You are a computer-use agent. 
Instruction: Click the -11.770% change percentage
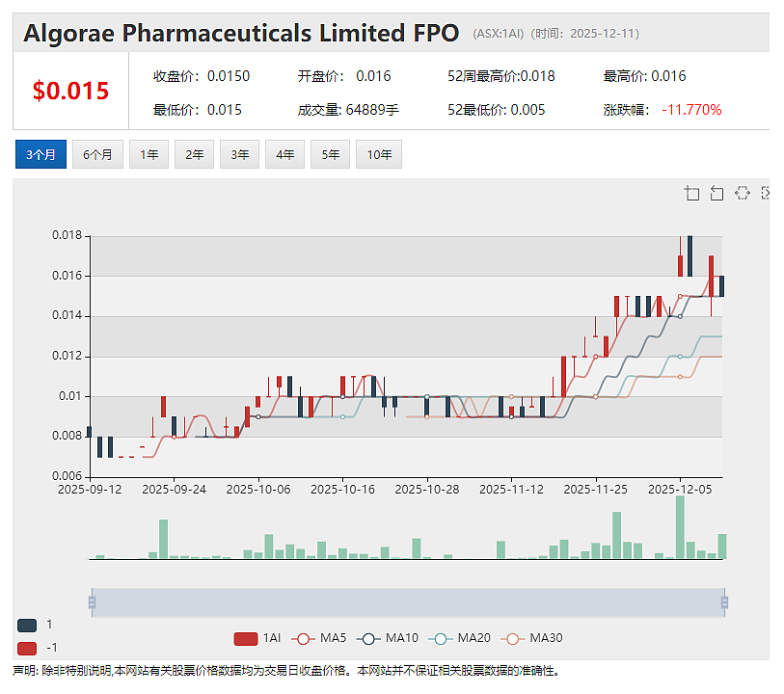(691, 110)
